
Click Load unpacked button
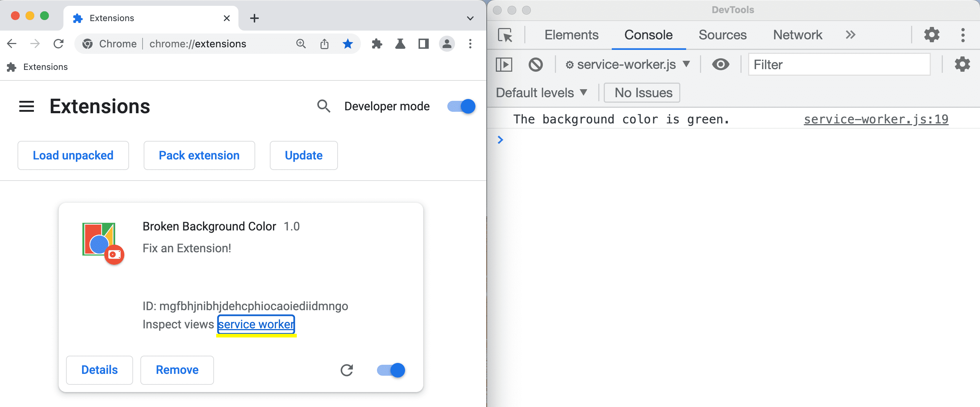pyautogui.click(x=73, y=155)
